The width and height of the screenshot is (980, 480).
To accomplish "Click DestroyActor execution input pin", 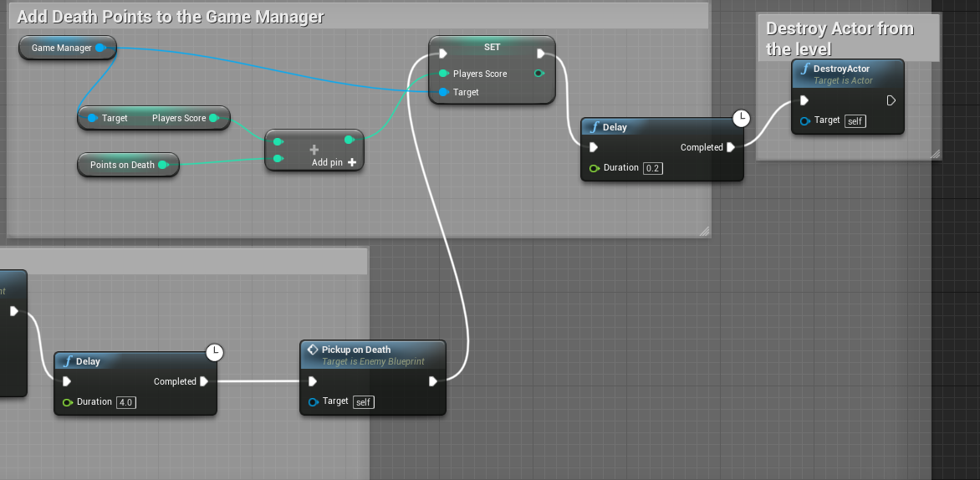I will click(804, 100).
